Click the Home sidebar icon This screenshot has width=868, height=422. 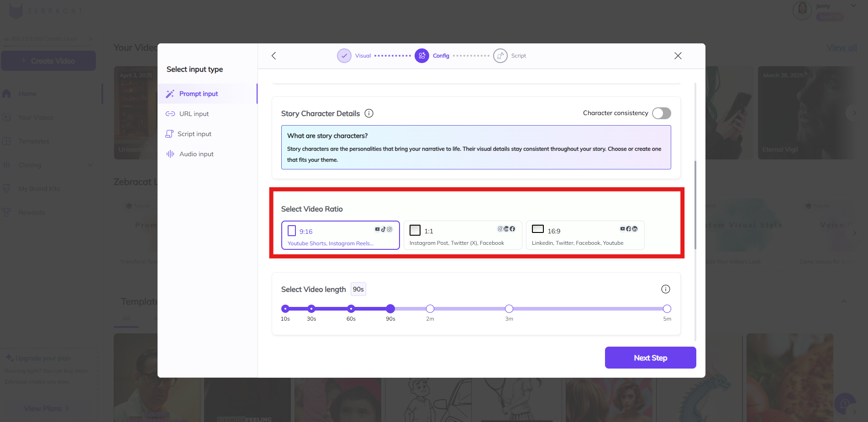pos(6,94)
